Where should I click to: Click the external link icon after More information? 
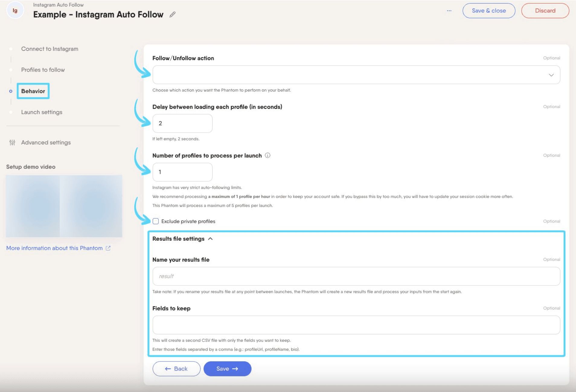(108, 248)
